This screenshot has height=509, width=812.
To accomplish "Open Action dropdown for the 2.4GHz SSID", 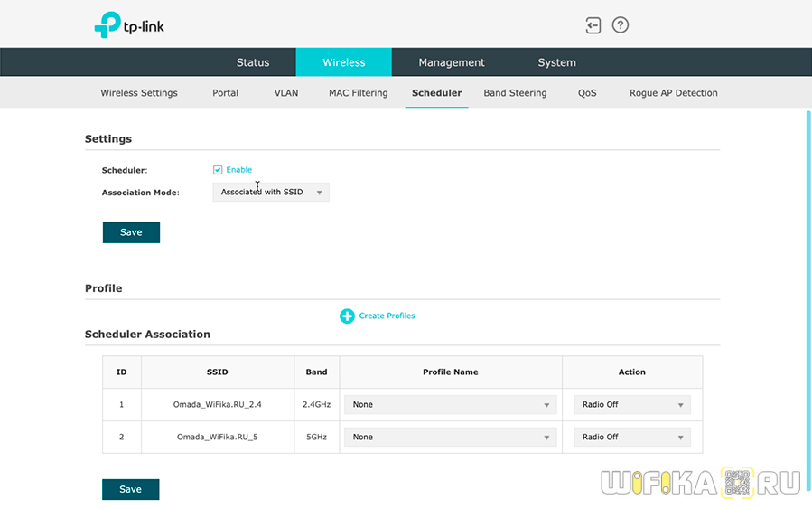I will tap(632, 405).
